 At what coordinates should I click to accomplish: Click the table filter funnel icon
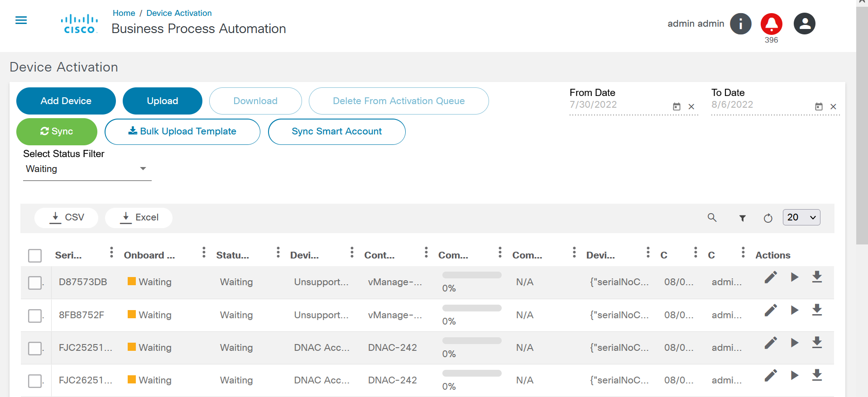743,218
